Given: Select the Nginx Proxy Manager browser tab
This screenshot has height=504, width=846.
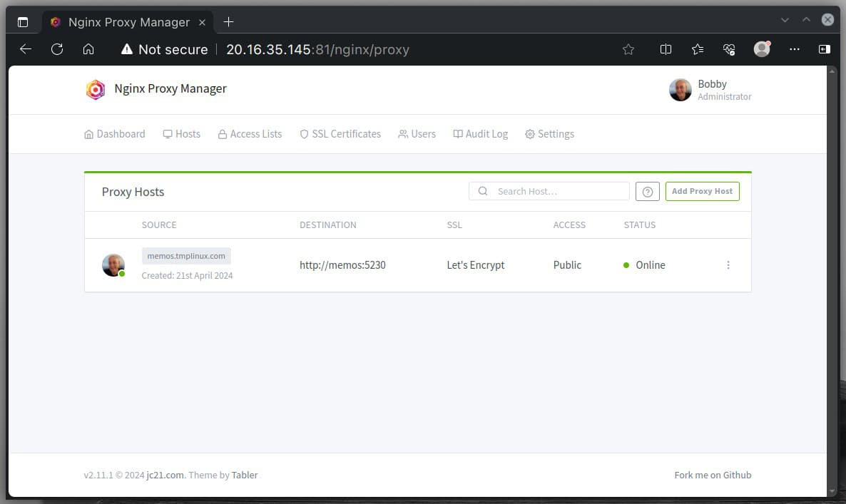Looking at the screenshot, I should tap(128, 22).
